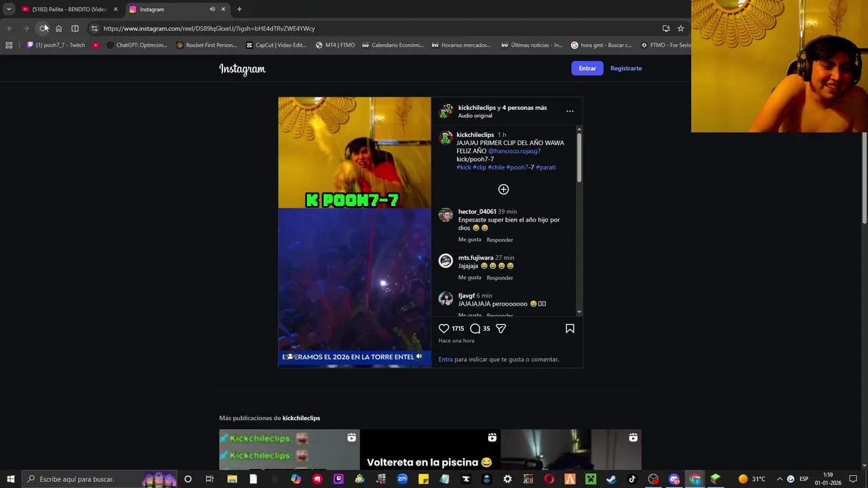Open the weather widget showing 31°C
The width and height of the screenshot is (868, 488).
tap(751, 479)
